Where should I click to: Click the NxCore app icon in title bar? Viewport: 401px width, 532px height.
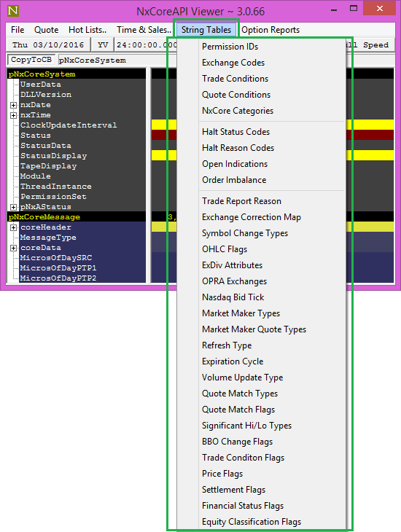13,11
